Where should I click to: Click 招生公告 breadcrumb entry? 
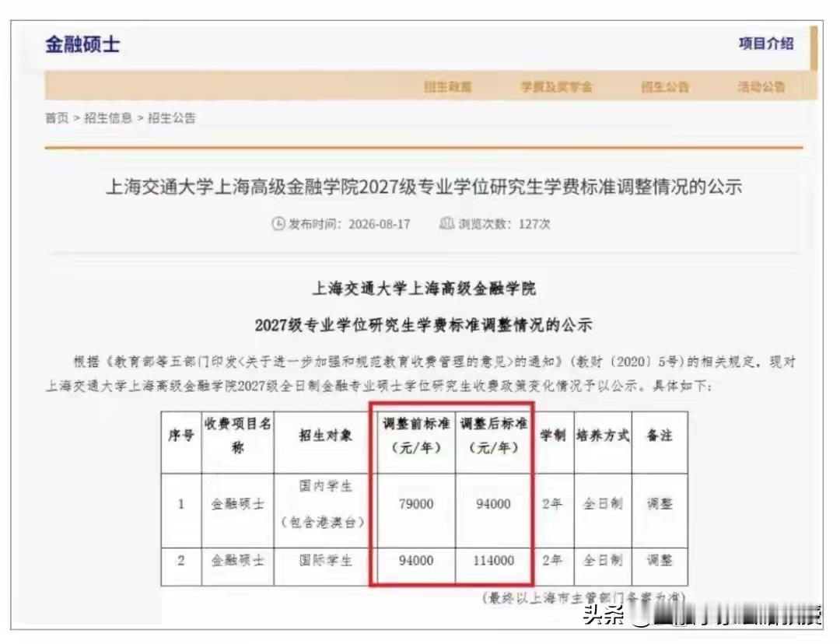click(x=172, y=118)
